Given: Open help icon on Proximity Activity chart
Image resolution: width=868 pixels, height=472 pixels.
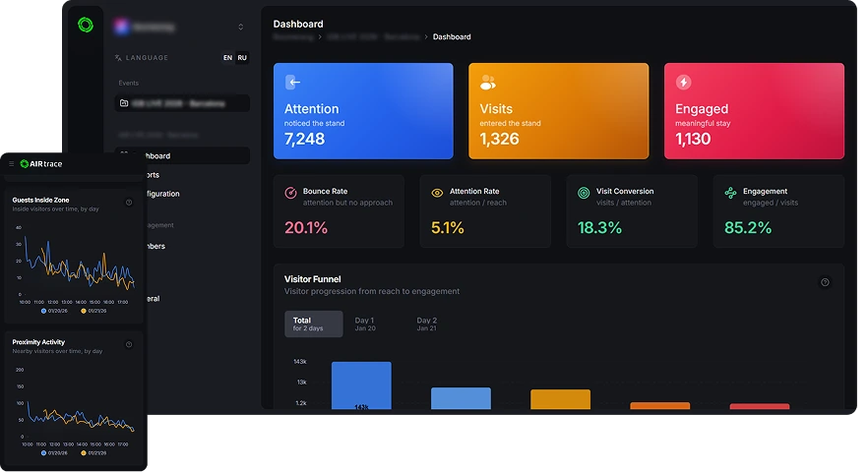Looking at the screenshot, I should click(129, 345).
